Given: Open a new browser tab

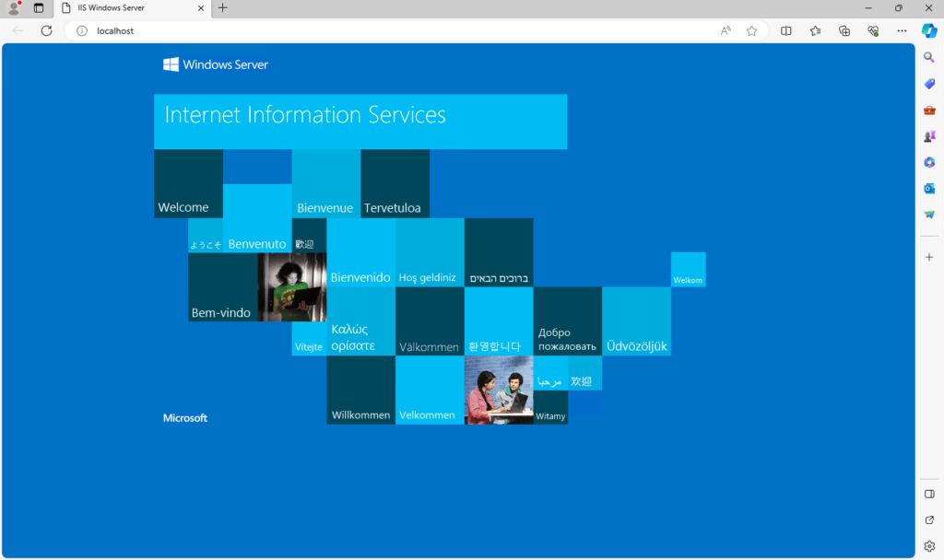Looking at the screenshot, I should [222, 8].
